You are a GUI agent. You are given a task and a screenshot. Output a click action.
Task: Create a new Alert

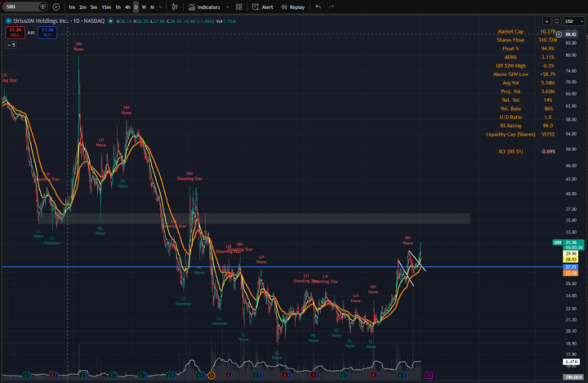(x=263, y=7)
